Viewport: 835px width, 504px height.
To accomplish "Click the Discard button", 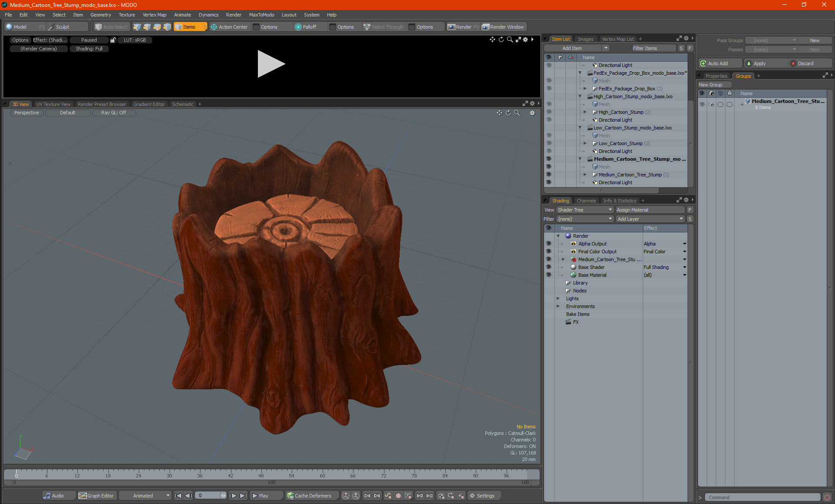I will pos(805,63).
